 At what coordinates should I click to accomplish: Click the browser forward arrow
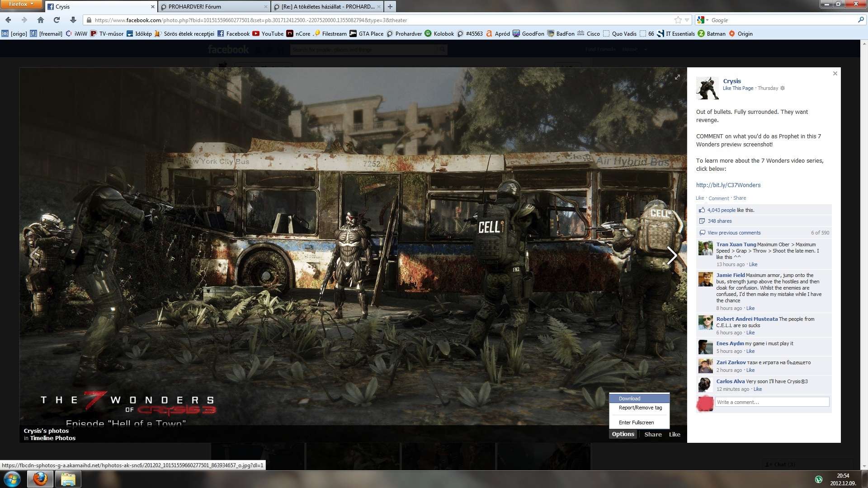tap(24, 20)
